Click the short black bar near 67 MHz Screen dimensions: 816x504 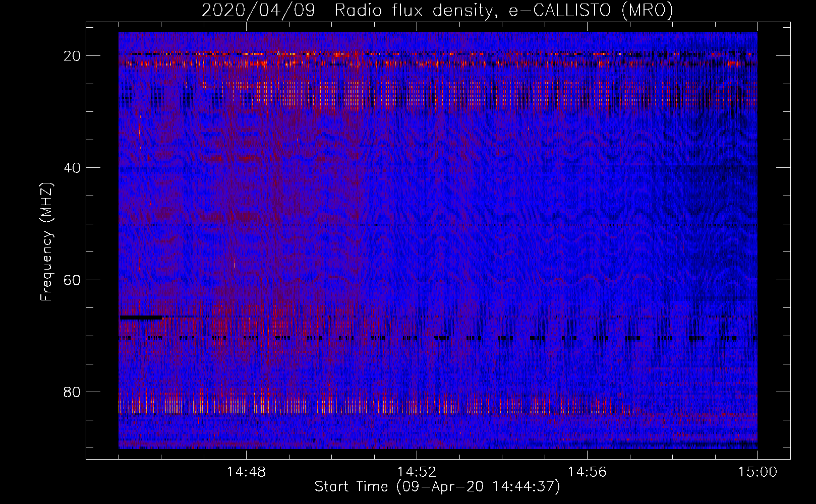(x=141, y=318)
